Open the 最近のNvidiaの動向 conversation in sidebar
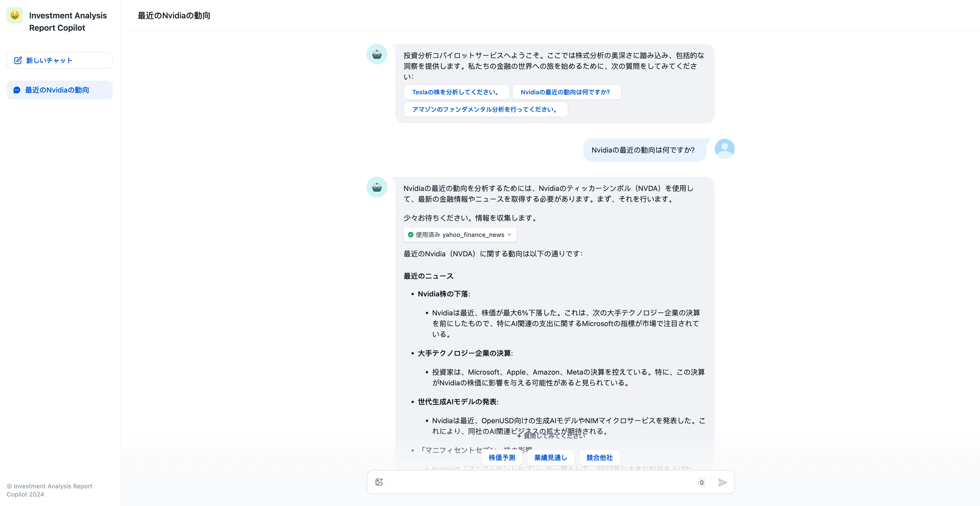980x506 pixels. 59,90
